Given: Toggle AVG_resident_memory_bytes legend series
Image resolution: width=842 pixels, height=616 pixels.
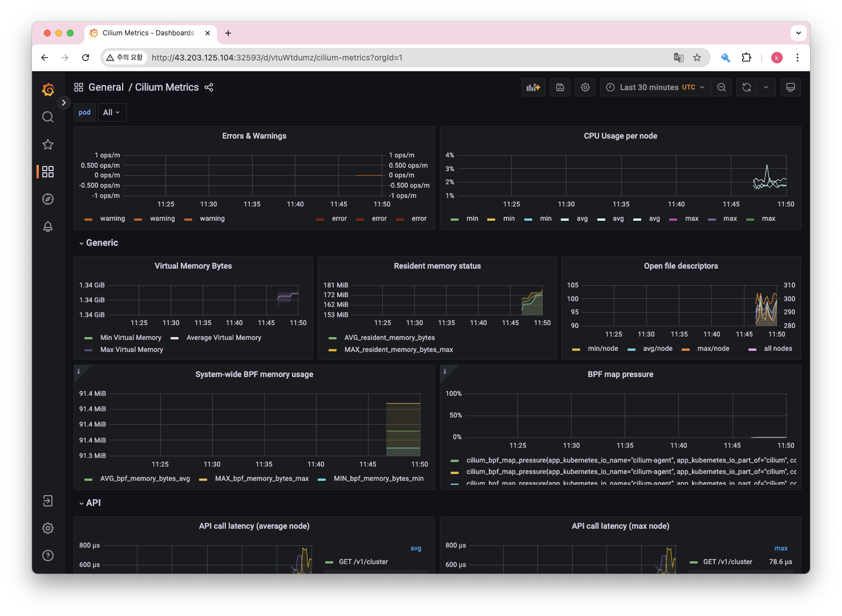Looking at the screenshot, I should tap(390, 338).
